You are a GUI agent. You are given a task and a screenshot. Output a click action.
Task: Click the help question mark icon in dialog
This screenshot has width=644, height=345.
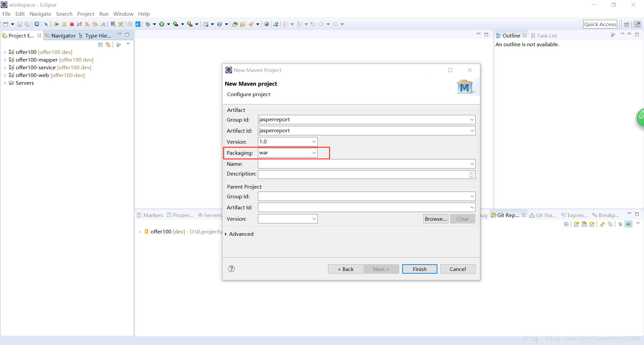pos(231,269)
